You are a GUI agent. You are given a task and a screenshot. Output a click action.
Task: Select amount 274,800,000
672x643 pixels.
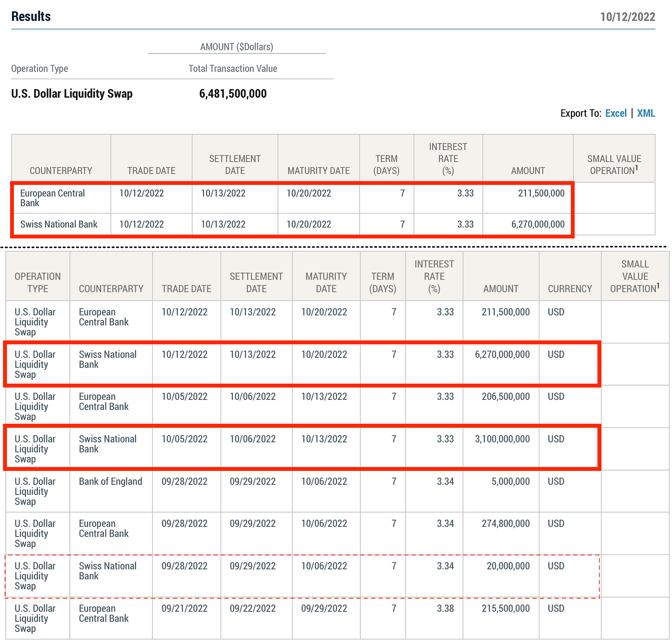click(x=506, y=524)
